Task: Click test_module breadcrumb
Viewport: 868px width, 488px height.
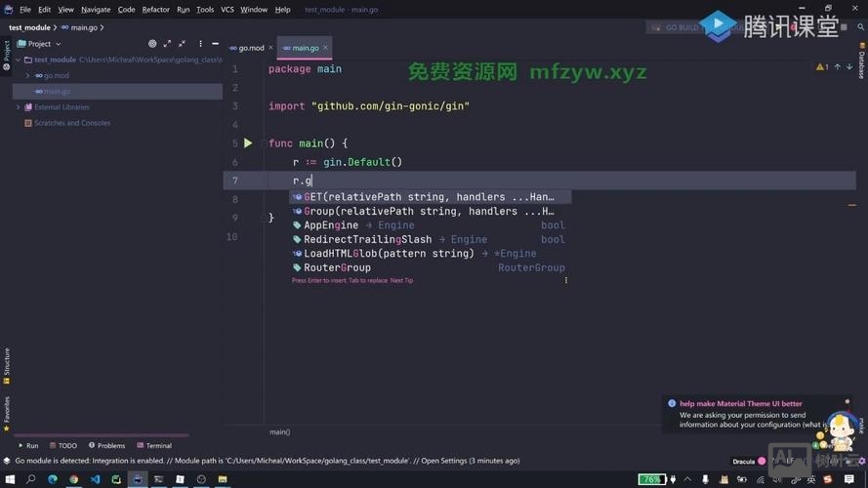Action: (x=29, y=27)
